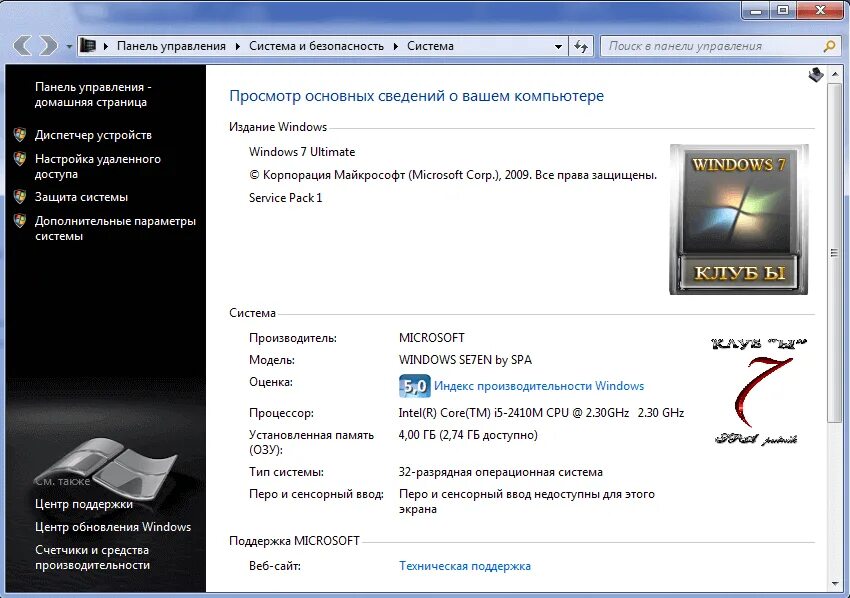This screenshot has height=598, width=850.
Task: Go back with the left navigation arrow
Action: pos(23,46)
